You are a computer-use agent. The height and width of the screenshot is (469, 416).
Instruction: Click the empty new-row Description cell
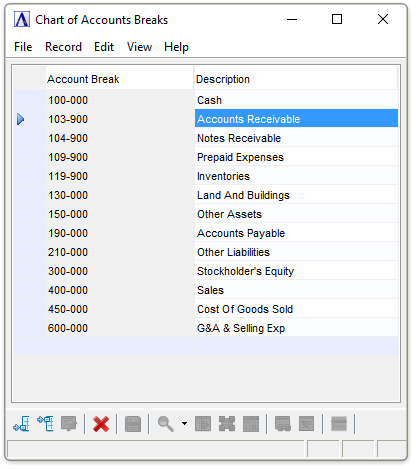click(296, 346)
